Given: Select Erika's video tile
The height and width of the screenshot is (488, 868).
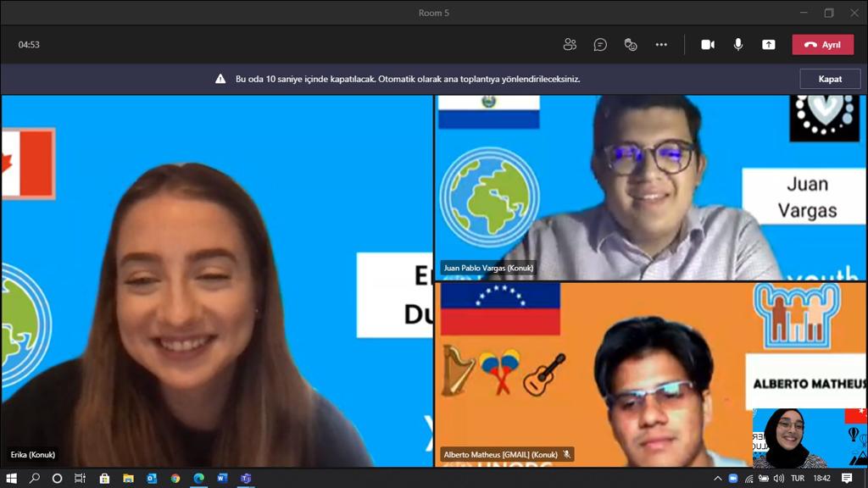Looking at the screenshot, I should [217, 280].
